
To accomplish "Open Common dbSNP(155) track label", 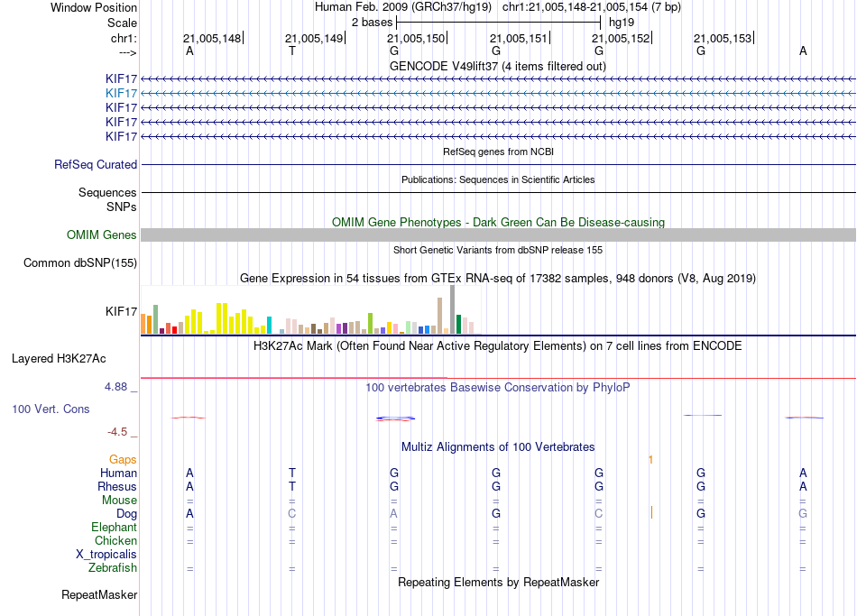I will [x=80, y=263].
